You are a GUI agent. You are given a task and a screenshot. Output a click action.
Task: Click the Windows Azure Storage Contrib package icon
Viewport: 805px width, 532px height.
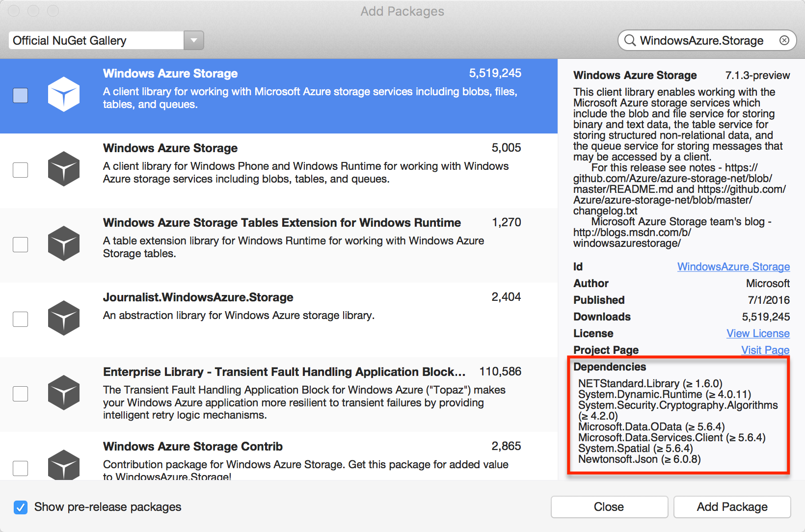tap(64, 464)
